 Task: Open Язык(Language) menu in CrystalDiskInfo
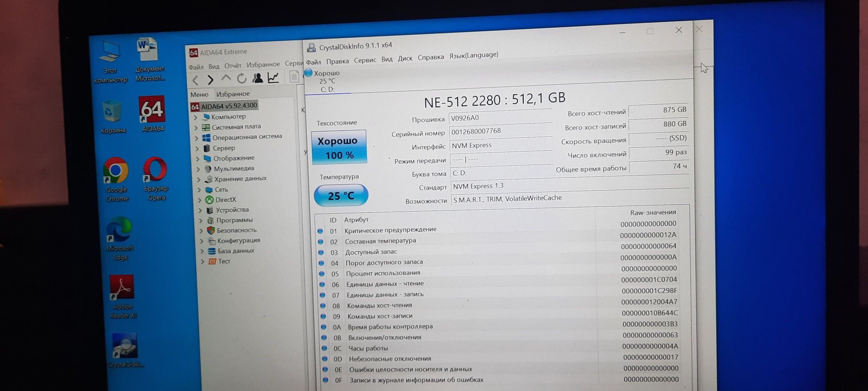click(473, 55)
